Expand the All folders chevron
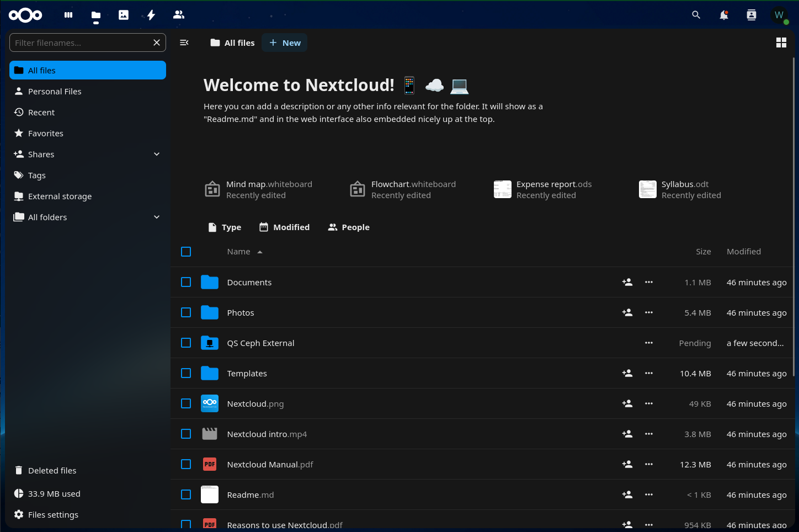 coord(157,217)
